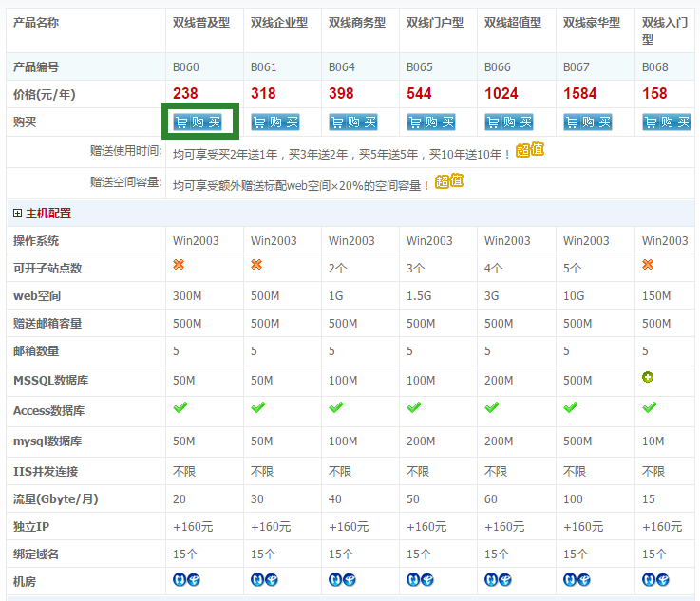Click the 机房 datacenter icons in 双线入门型 column
Screen dimensions: 700x601
655,579
